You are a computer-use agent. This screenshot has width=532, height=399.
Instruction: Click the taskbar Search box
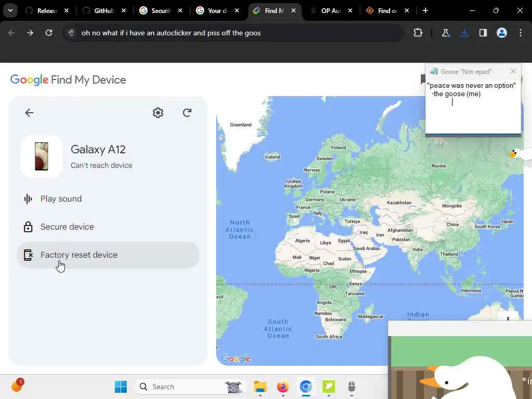click(190, 387)
